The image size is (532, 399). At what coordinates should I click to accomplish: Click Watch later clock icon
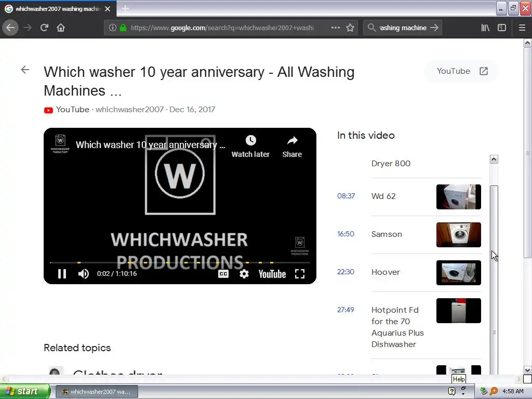[251, 140]
